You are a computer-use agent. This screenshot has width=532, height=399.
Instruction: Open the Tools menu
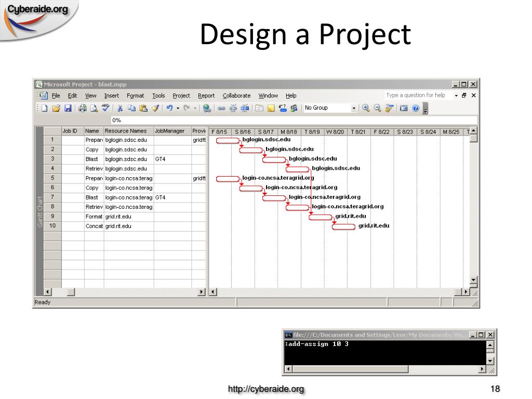158,96
